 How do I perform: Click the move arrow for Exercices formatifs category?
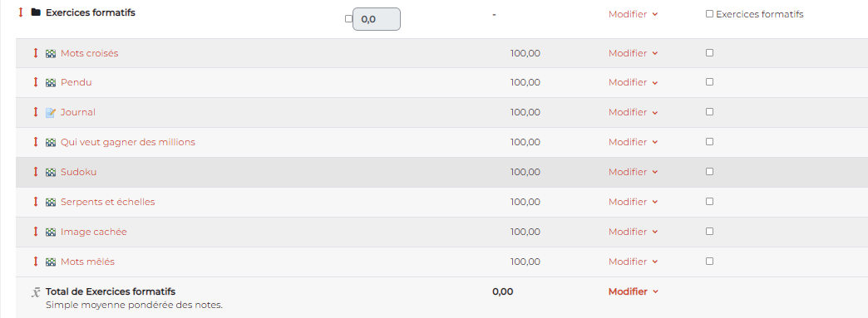click(x=21, y=12)
